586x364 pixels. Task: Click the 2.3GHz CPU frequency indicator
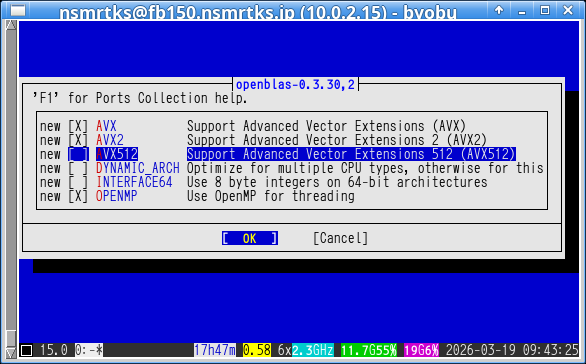(x=313, y=350)
